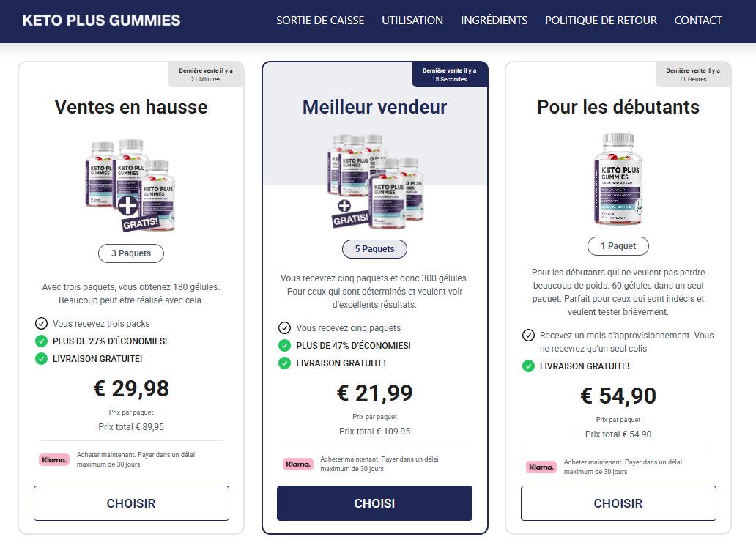This screenshot has width=756, height=548.
Task: Open the Sortie de caisse menu item
Action: [320, 21]
